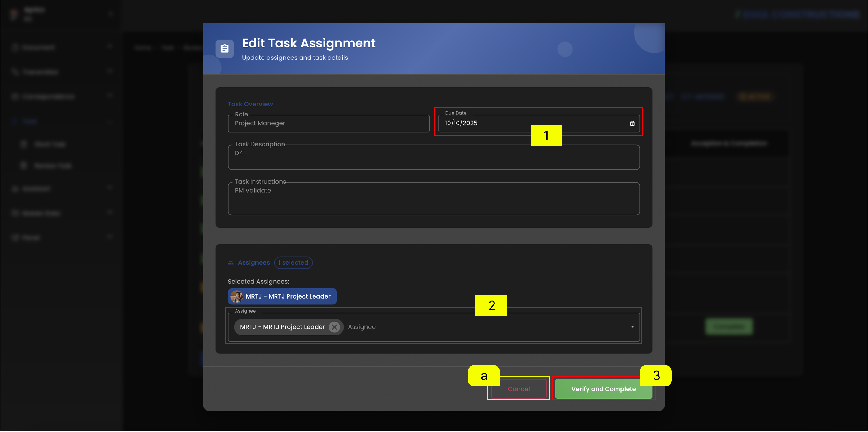This screenshot has height=432, width=868.
Task: Click the Assignees people icon
Action: (231, 262)
